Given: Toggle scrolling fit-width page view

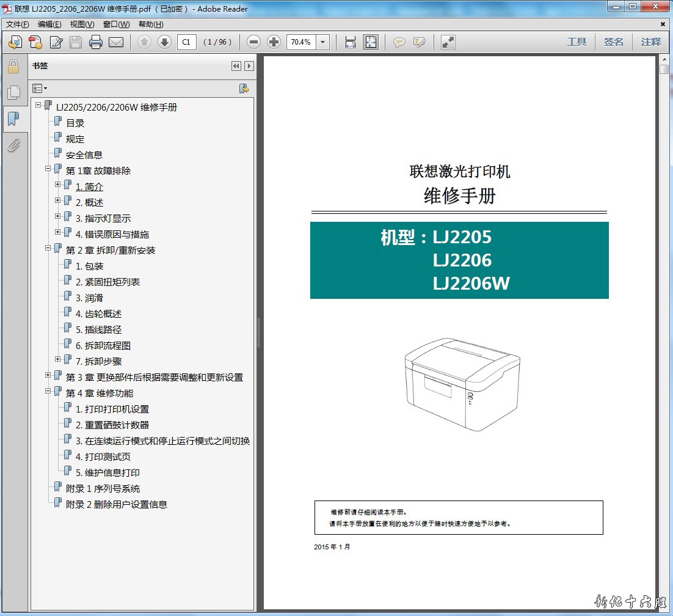Looking at the screenshot, I should click(x=351, y=42).
